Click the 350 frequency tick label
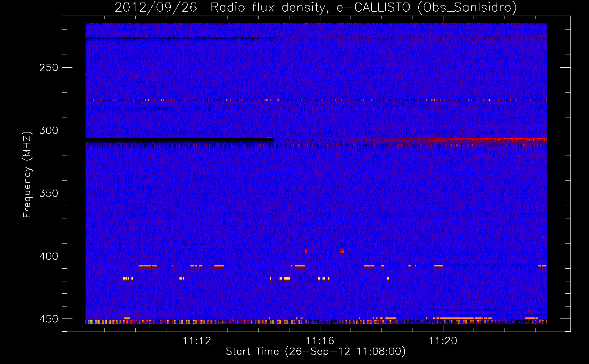The height and width of the screenshot is (364, 589). coord(48,193)
